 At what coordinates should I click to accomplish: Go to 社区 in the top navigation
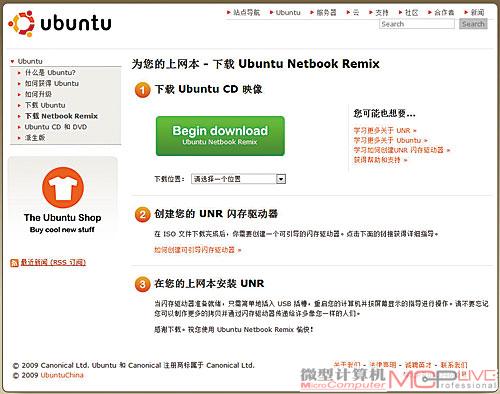411,13
